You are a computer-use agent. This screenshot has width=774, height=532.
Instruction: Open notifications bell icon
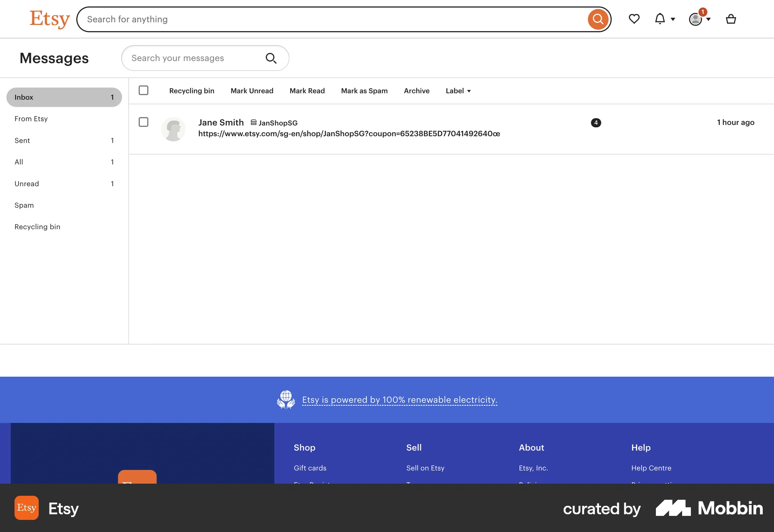(660, 19)
